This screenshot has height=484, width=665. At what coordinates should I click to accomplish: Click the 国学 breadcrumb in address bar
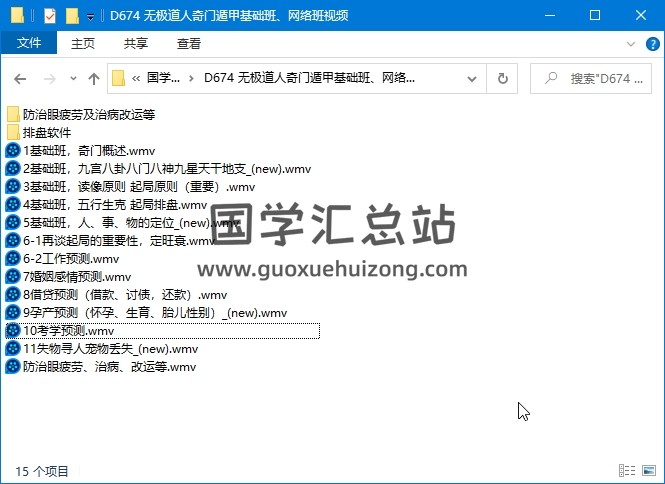pos(162,78)
